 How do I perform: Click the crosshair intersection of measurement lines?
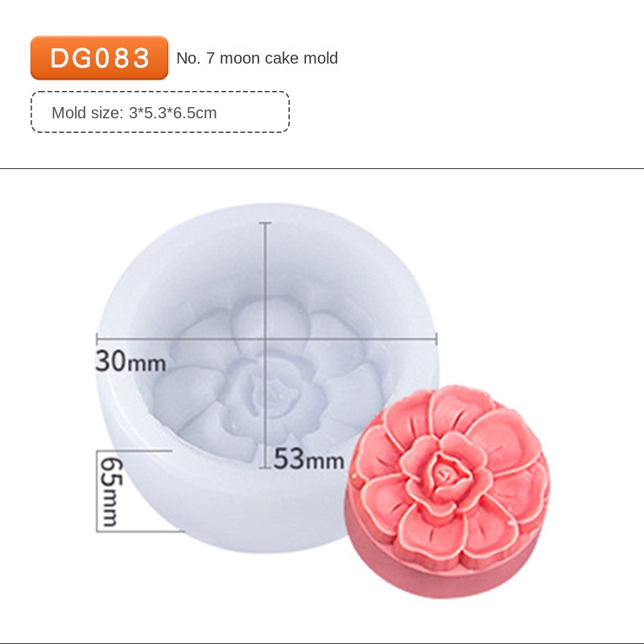[x=266, y=339]
